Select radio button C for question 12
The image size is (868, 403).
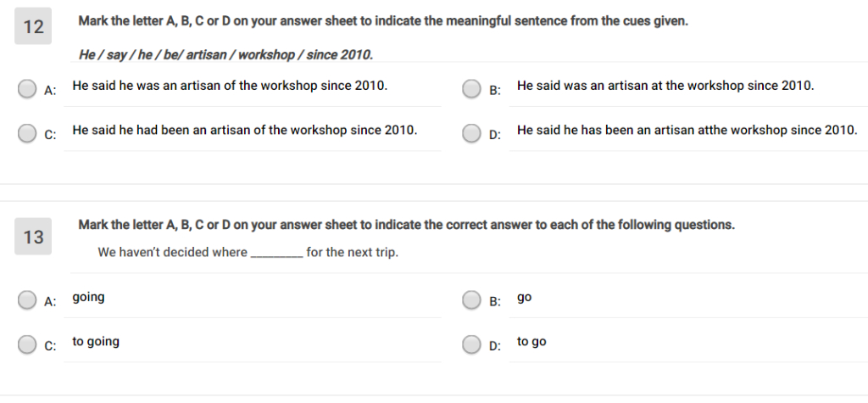[x=26, y=133]
